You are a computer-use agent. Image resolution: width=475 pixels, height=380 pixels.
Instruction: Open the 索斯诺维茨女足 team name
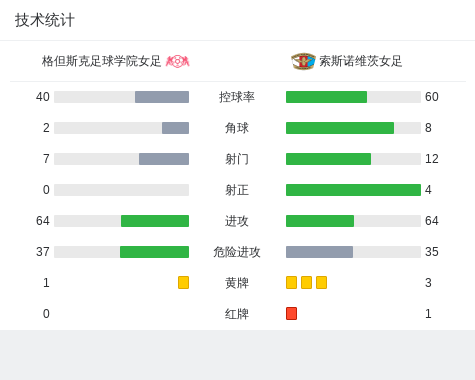[x=361, y=61]
